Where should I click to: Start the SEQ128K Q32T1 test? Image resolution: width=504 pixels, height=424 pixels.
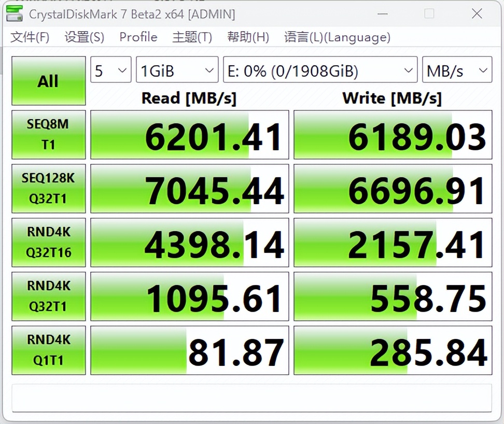click(48, 188)
